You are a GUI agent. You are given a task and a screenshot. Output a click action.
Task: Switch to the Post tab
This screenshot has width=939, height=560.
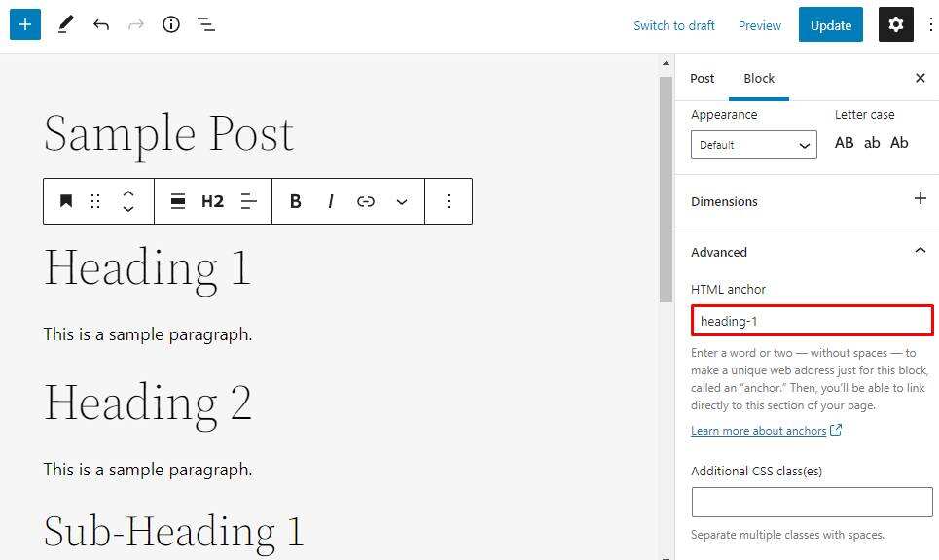702,79
